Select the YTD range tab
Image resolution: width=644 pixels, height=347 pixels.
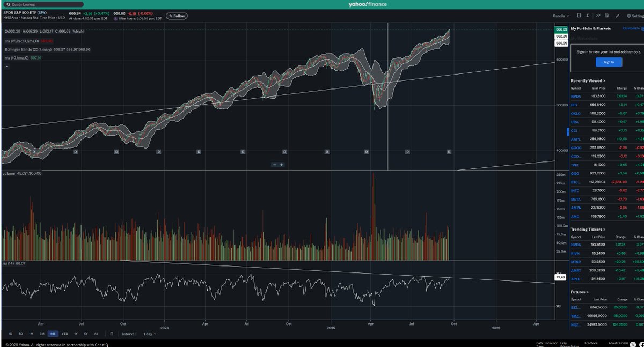pos(65,334)
